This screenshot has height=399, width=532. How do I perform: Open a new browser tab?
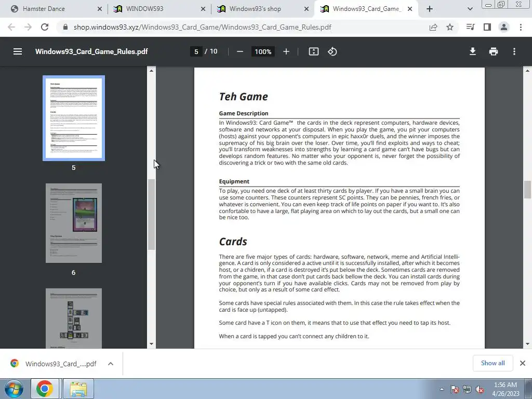[x=430, y=9]
